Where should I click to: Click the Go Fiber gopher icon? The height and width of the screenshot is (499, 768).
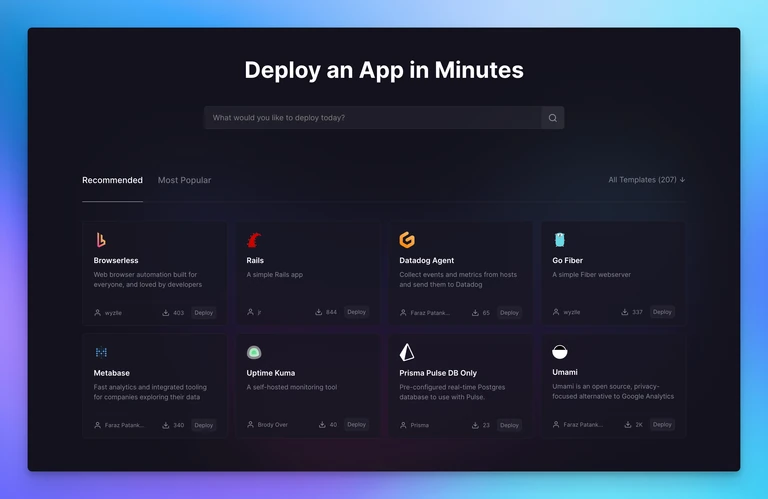(x=559, y=240)
